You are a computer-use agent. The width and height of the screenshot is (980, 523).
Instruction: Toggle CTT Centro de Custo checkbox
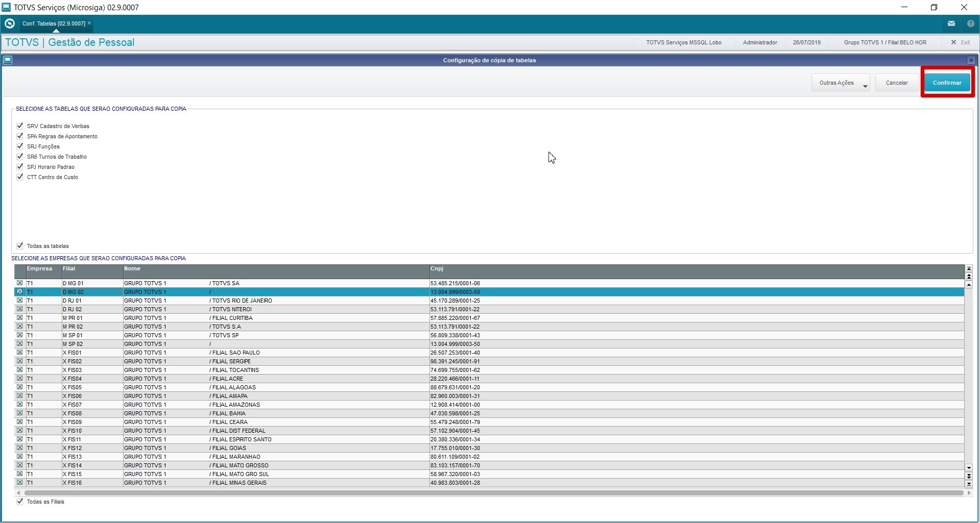point(20,177)
